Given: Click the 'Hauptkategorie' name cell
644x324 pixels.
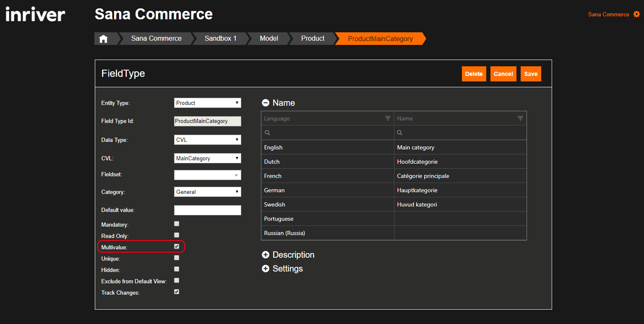Looking at the screenshot, I should point(460,190).
